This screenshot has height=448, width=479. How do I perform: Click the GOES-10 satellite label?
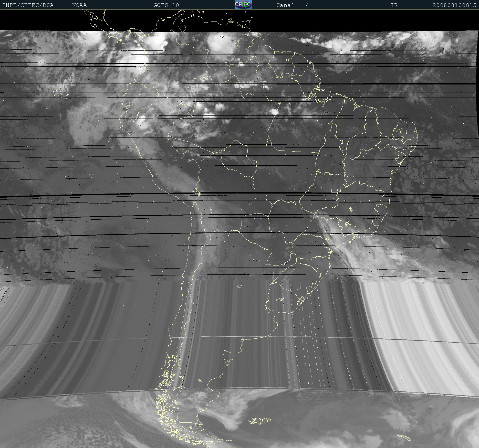pyautogui.click(x=166, y=5)
